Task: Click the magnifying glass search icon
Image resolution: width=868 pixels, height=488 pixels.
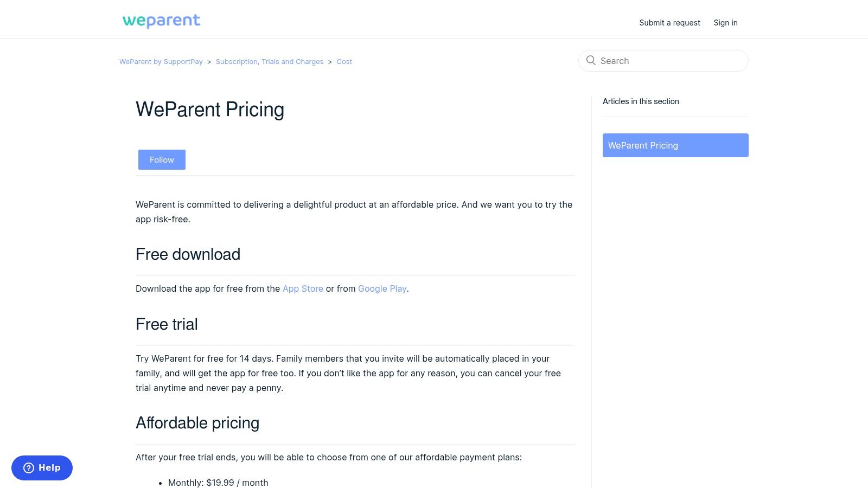Action: coord(591,60)
